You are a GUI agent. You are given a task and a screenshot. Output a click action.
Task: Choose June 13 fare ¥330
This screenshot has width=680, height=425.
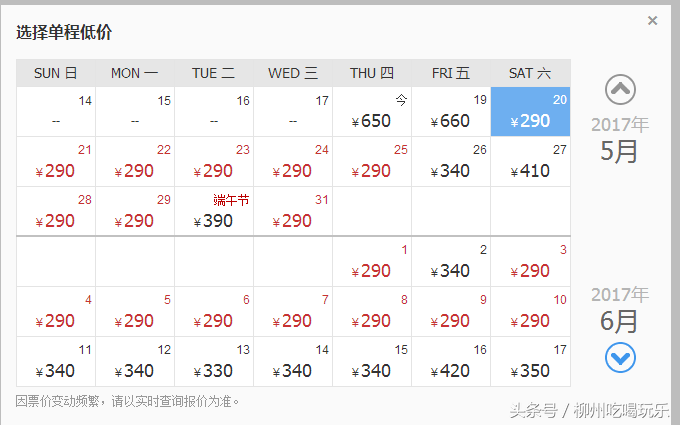pyautogui.click(x=214, y=362)
